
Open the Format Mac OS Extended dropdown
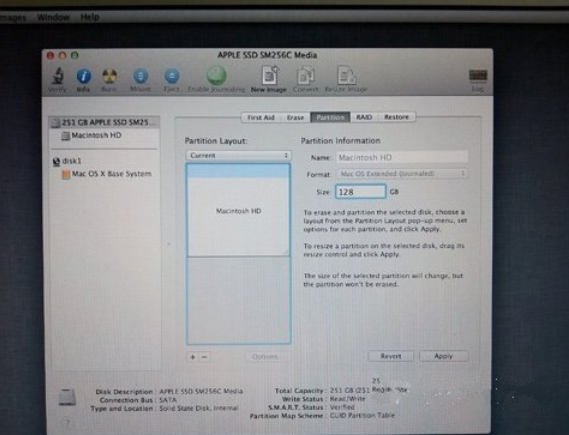coord(402,174)
